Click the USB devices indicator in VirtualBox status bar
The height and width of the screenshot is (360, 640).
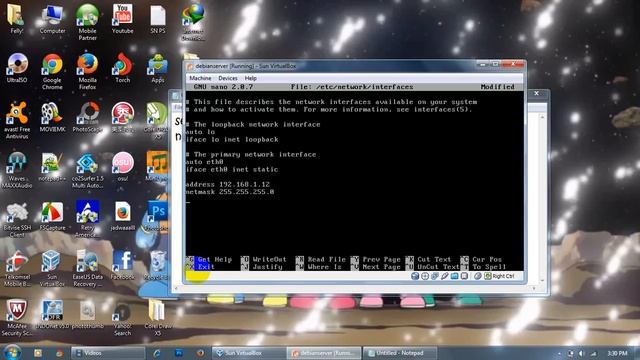(x=444, y=276)
